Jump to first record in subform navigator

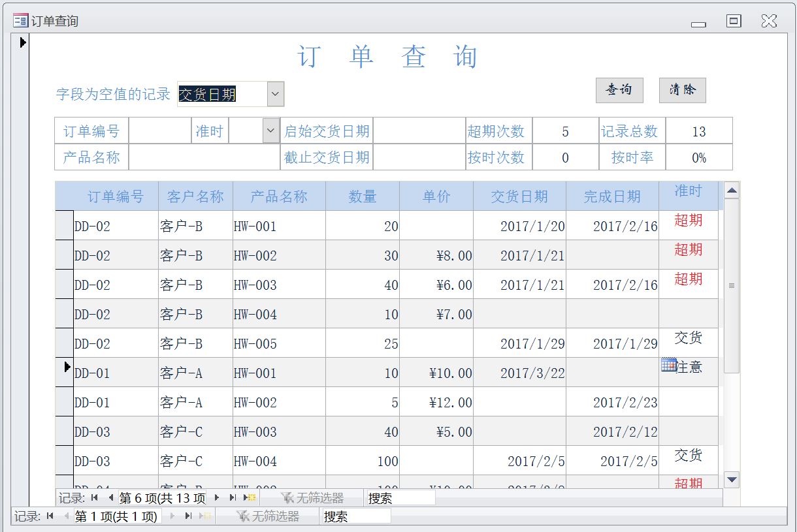[x=95, y=498]
